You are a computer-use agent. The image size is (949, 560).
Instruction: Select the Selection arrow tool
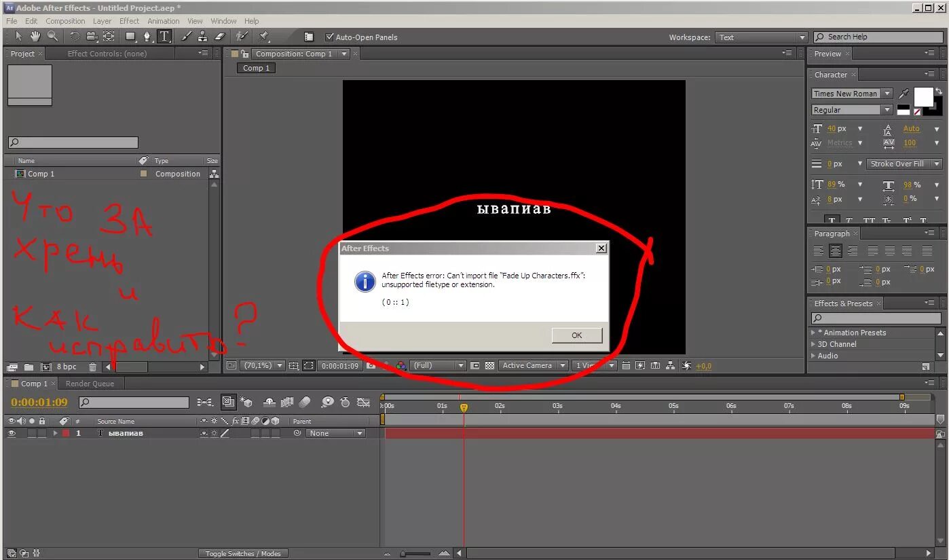tap(18, 37)
